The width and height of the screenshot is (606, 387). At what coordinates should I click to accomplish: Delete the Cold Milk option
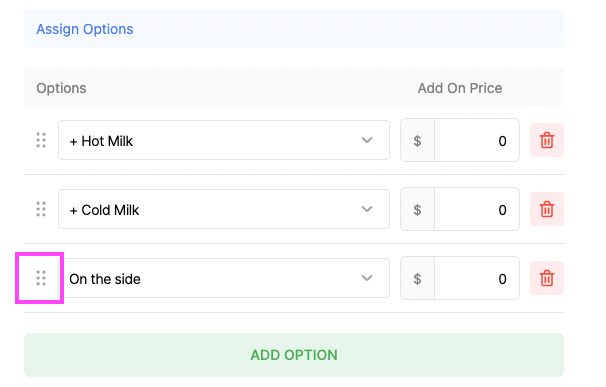546,209
